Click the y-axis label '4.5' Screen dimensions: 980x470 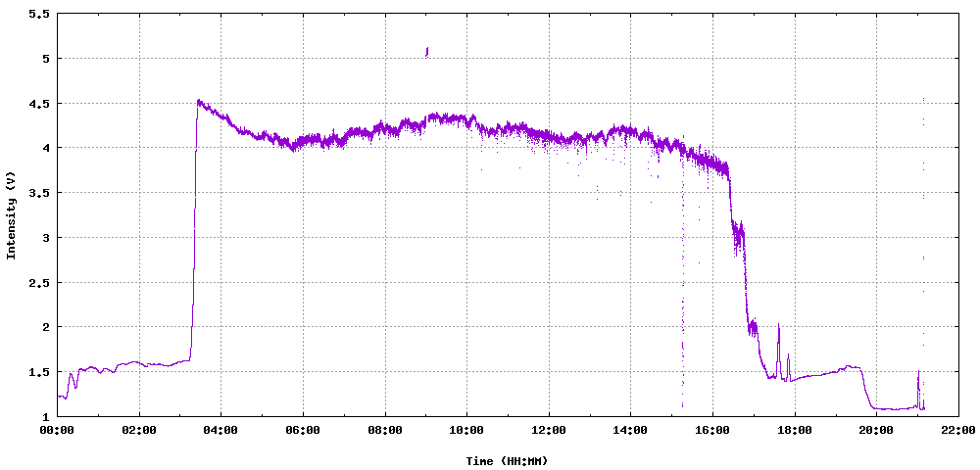point(39,103)
